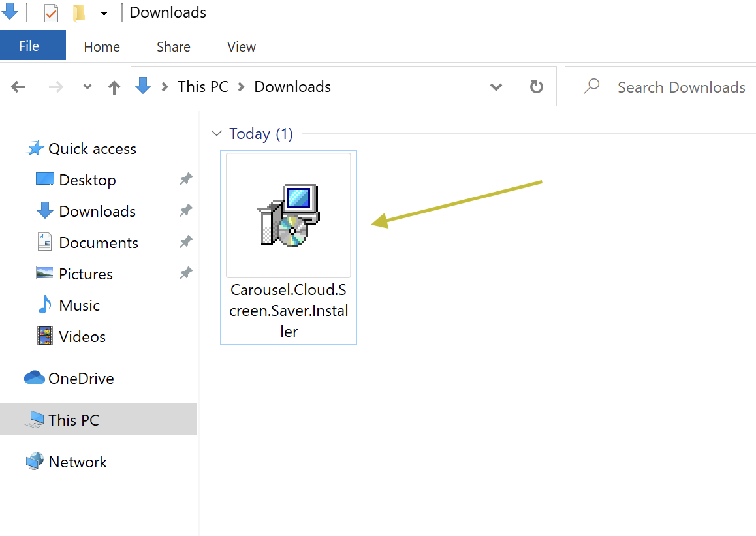The width and height of the screenshot is (756, 536).
Task: Focus the Search Downloads field
Action: (x=660, y=87)
